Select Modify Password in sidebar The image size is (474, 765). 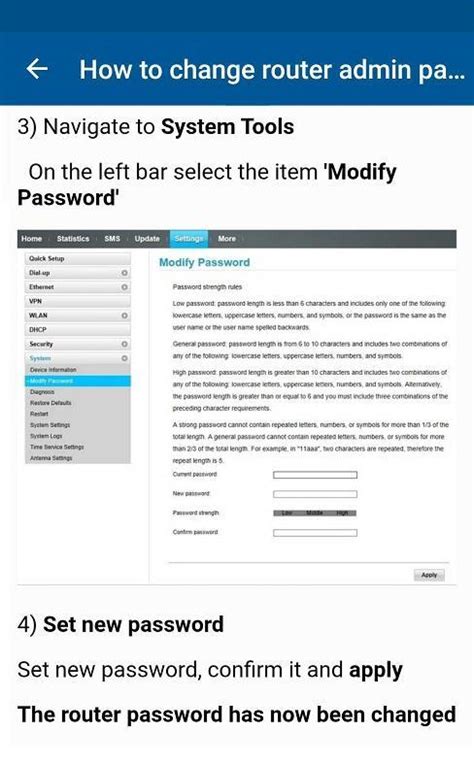tap(78, 381)
